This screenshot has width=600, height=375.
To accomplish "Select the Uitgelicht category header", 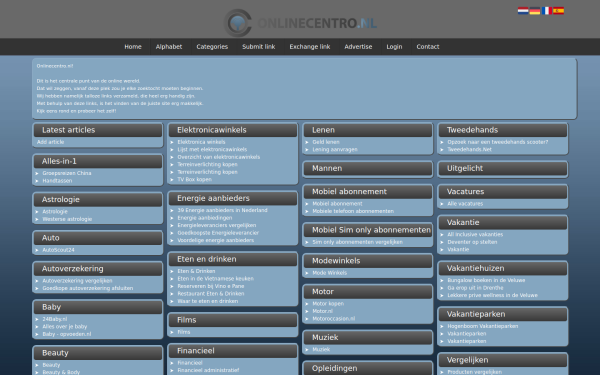I will (x=503, y=168).
